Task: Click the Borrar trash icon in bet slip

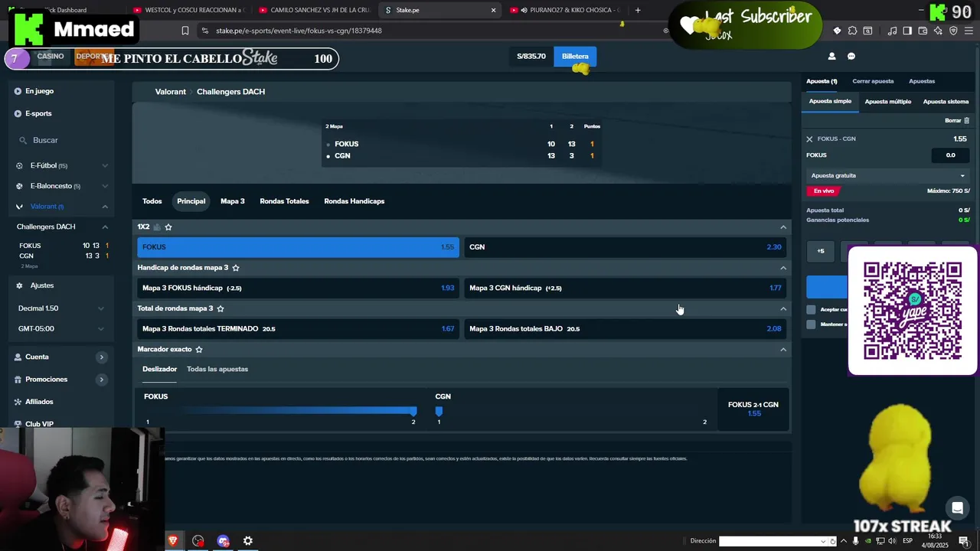Action: point(966,120)
